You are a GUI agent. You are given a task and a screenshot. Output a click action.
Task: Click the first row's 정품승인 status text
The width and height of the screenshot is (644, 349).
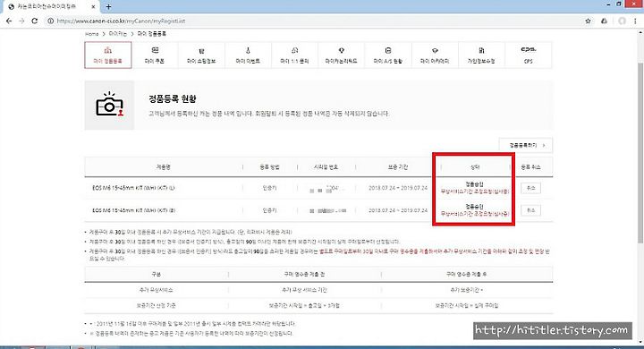pos(474,184)
